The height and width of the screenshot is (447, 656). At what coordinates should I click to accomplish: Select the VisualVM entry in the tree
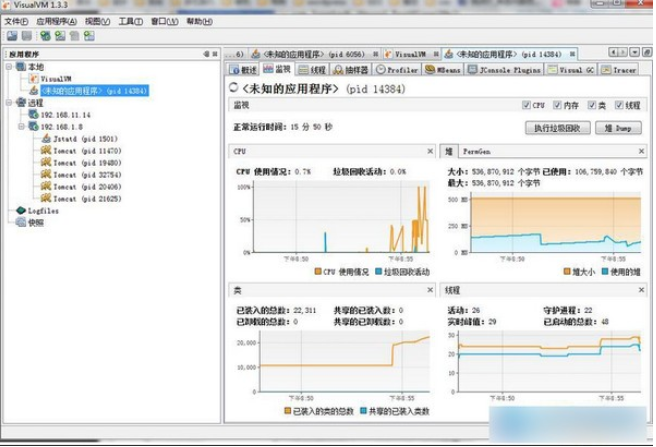(x=56, y=79)
